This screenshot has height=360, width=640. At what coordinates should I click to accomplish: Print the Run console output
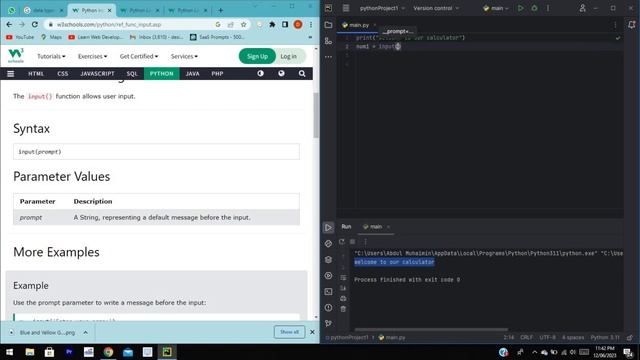343,298
